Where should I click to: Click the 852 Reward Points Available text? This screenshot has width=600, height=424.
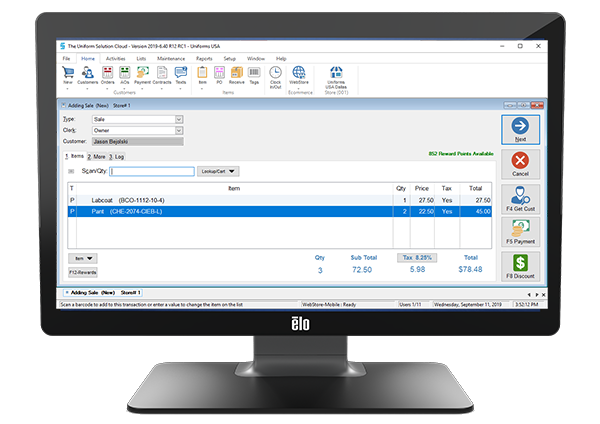click(x=461, y=154)
